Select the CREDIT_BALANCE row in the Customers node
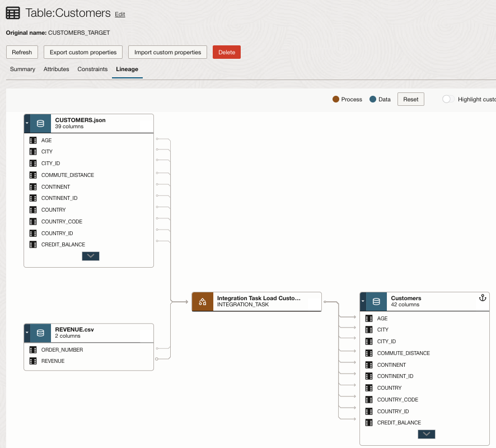496x448 pixels. coord(424,423)
